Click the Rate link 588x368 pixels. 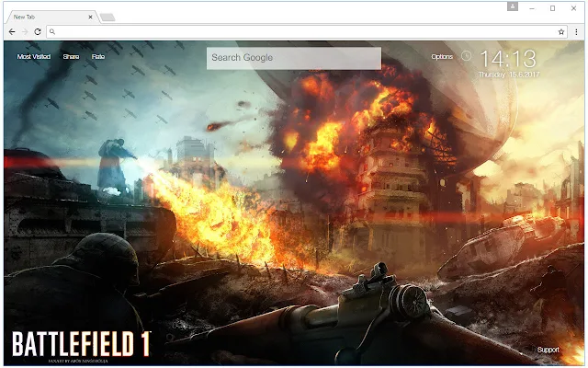click(98, 57)
